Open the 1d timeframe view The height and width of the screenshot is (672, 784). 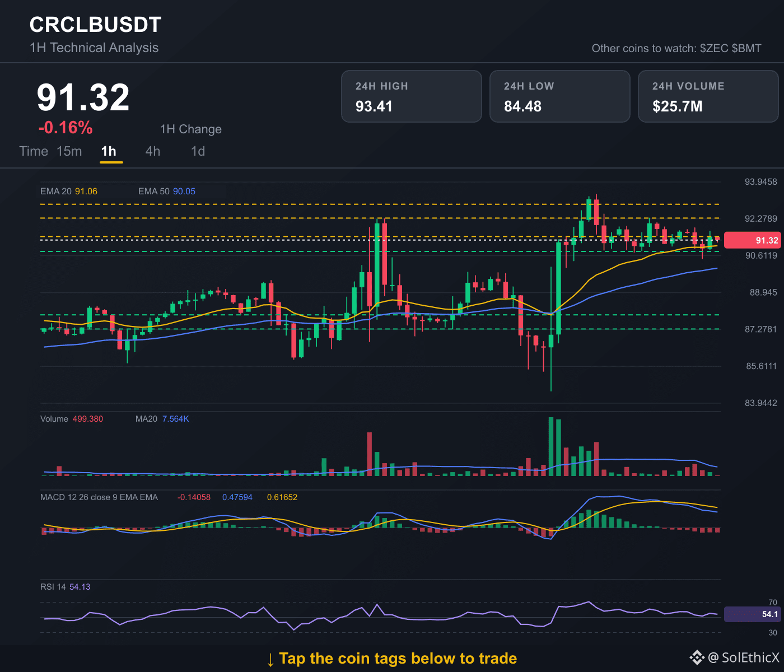click(x=198, y=151)
